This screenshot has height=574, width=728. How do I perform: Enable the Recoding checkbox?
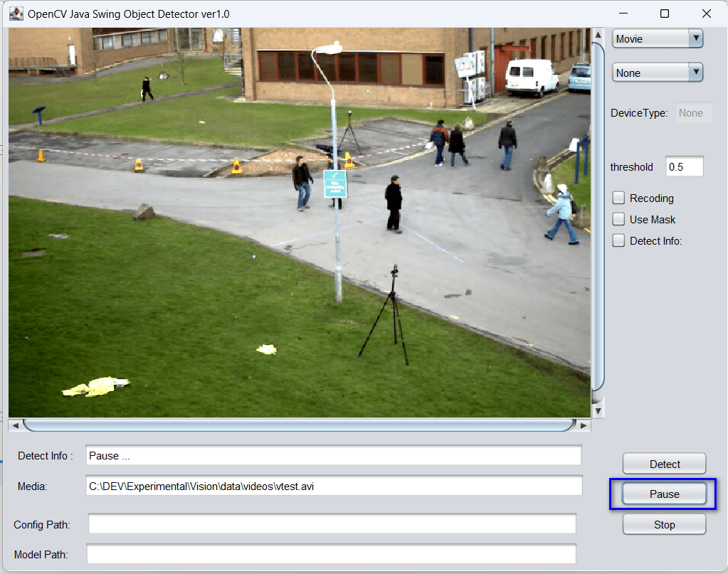618,198
